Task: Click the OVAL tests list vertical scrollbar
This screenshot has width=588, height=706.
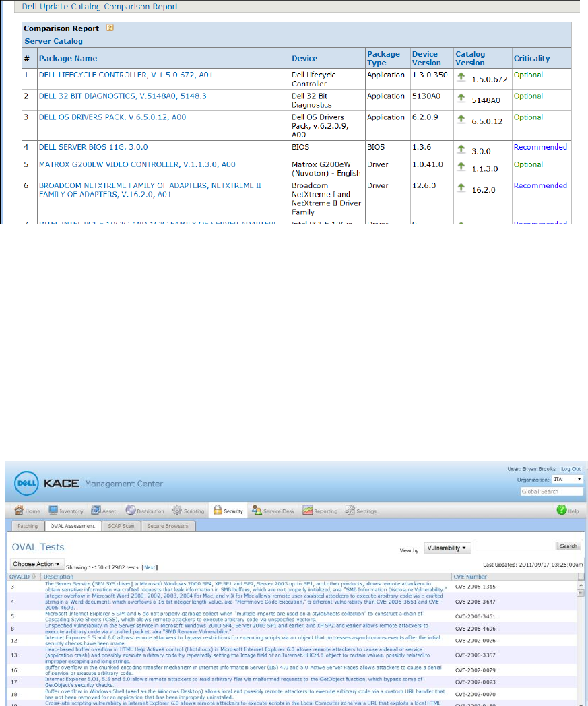Action: point(581,644)
